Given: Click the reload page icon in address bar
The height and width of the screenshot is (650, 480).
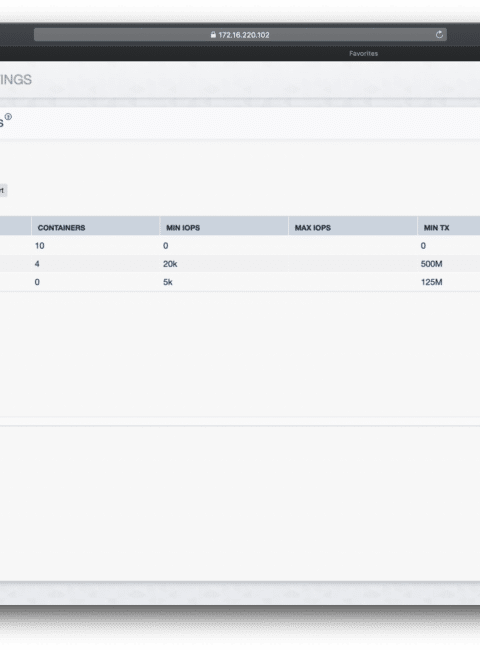Looking at the screenshot, I should (x=439, y=34).
